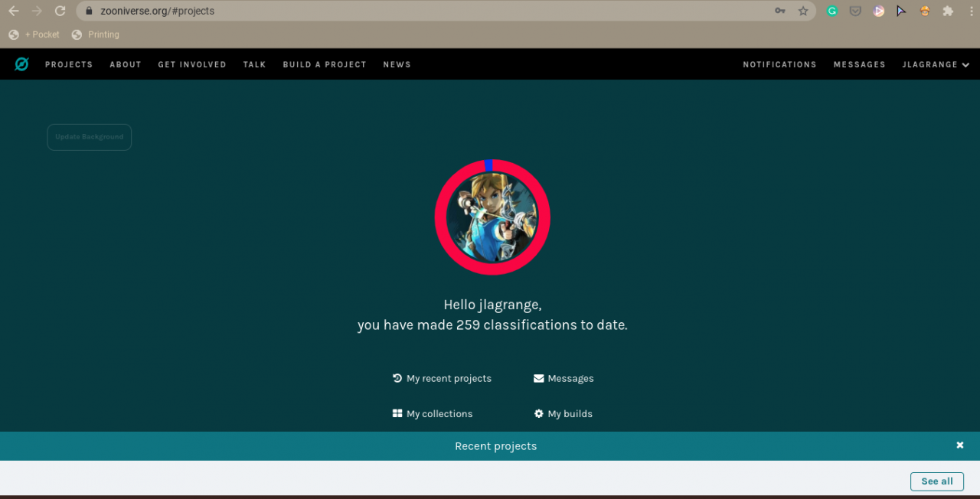
Task: Click the See all button
Action: 937,481
